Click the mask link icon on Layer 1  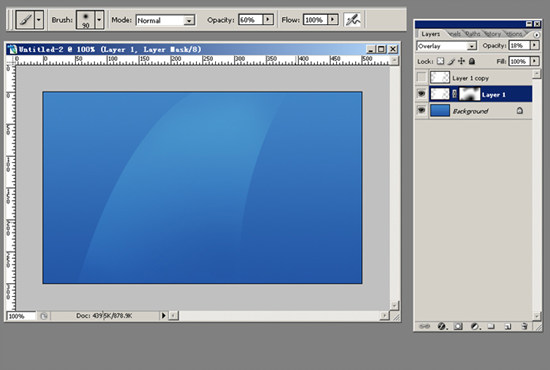tap(454, 94)
